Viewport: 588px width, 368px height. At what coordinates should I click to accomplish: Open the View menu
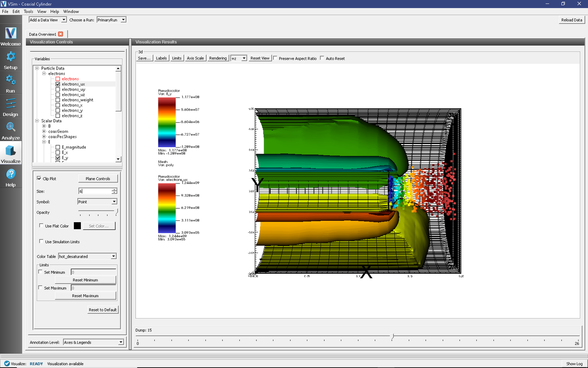pos(41,11)
